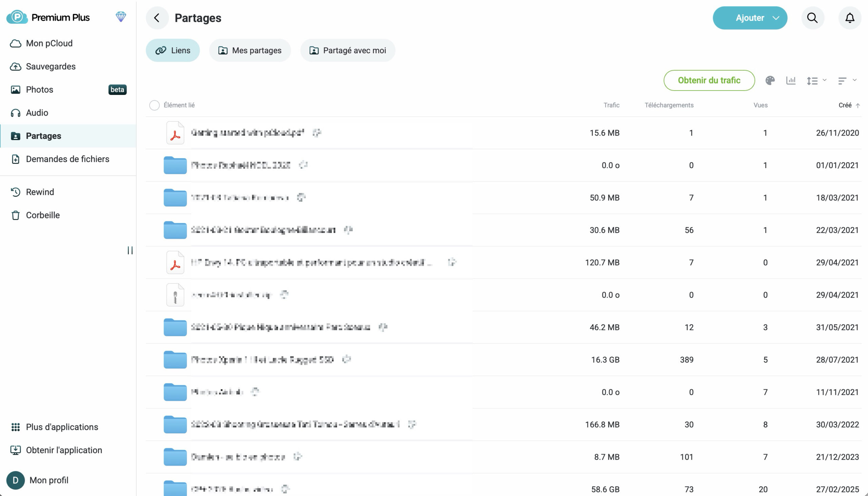The height and width of the screenshot is (496, 868).
Task: Open the color palette theme icon
Action: click(770, 80)
